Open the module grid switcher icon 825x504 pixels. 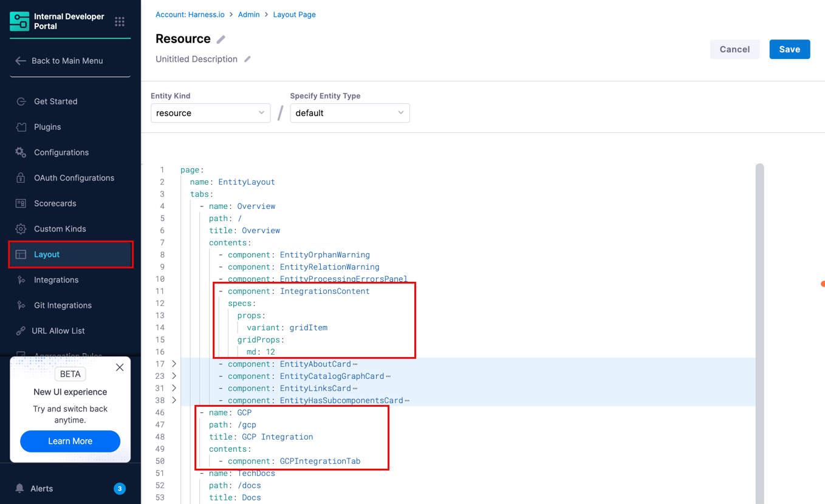(120, 22)
